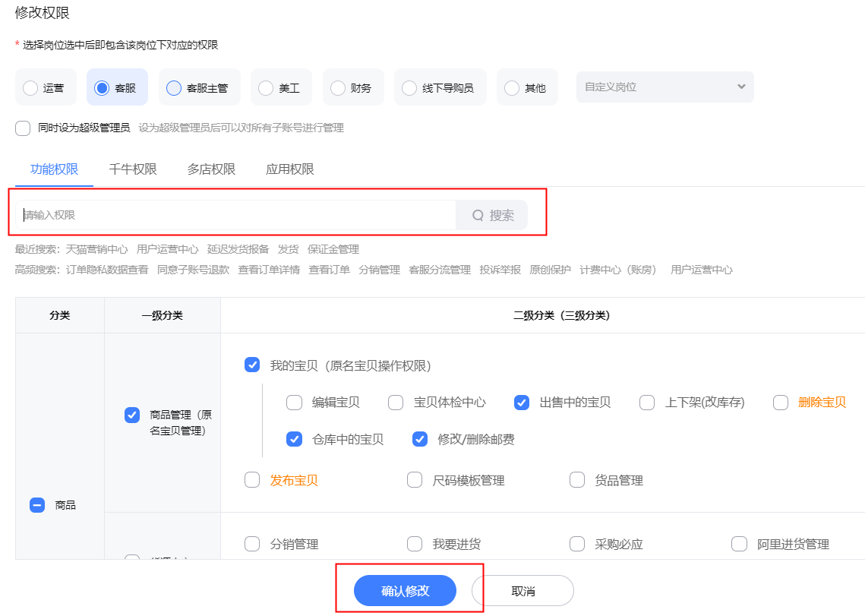The width and height of the screenshot is (865, 616).
Task: Click the 确认修改 button
Action: (405, 591)
